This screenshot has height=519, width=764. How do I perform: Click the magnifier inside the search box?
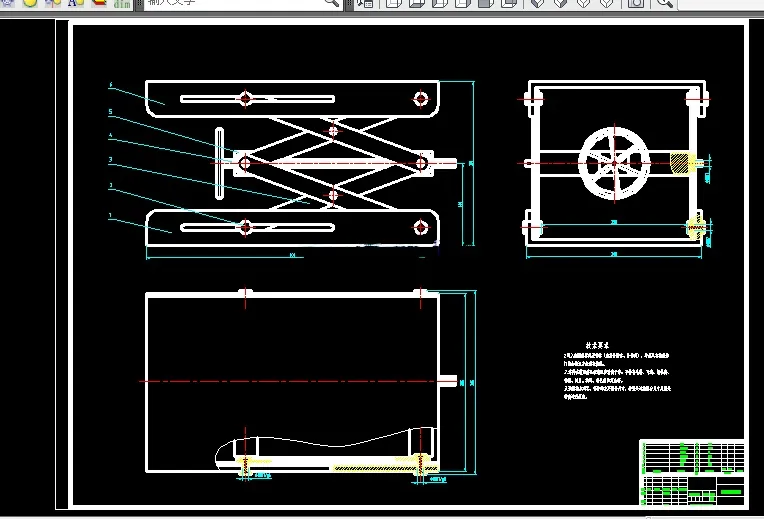(x=332, y=3)
